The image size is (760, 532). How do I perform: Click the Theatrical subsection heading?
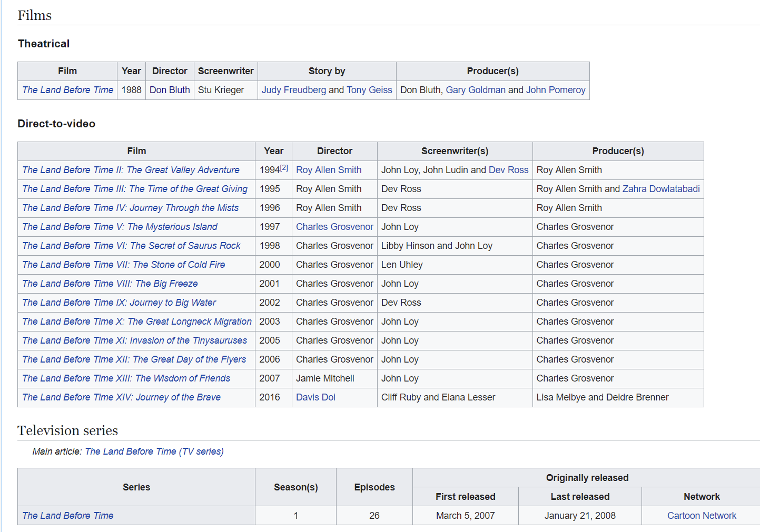pos(44,44)
